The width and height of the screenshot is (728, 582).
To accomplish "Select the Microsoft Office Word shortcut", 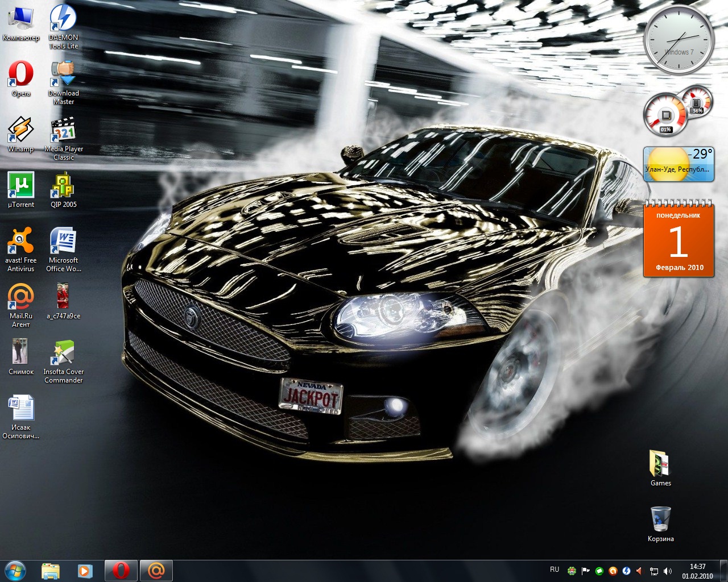I will [x=63, y=242].
